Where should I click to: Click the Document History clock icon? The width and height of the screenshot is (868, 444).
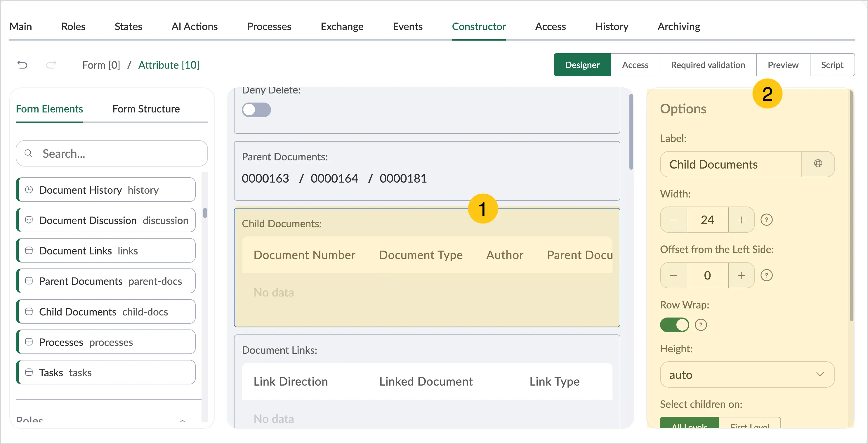pos(29,190)
